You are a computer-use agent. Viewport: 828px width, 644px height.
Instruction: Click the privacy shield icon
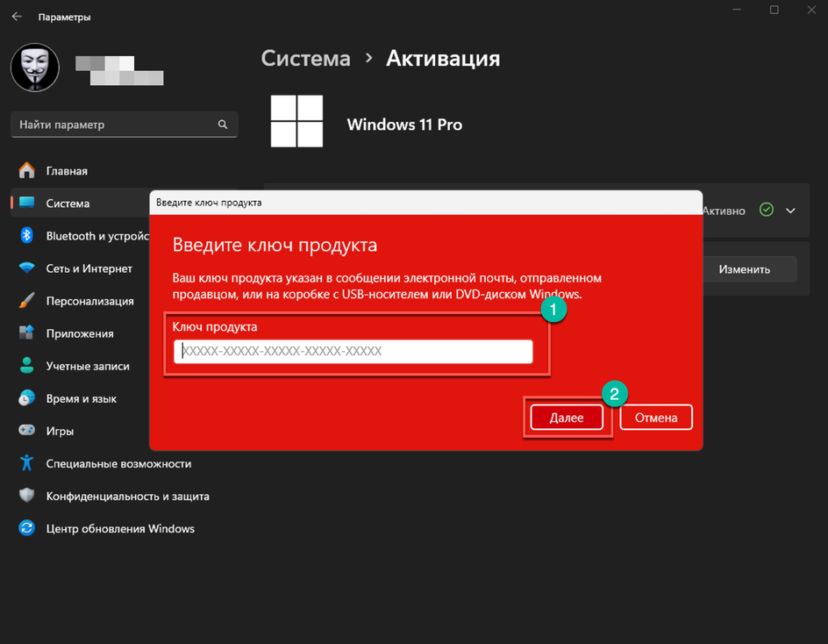26,496
